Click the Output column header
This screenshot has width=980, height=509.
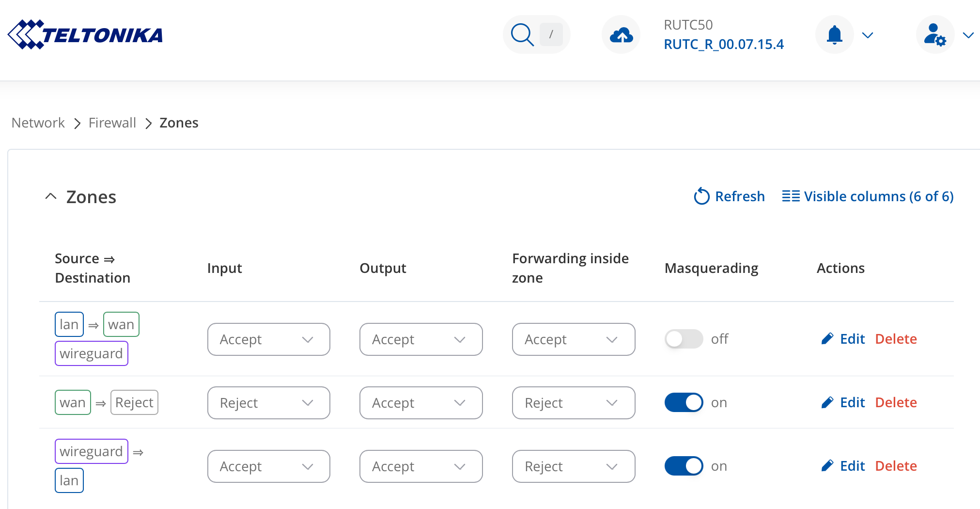coord(383,268)
